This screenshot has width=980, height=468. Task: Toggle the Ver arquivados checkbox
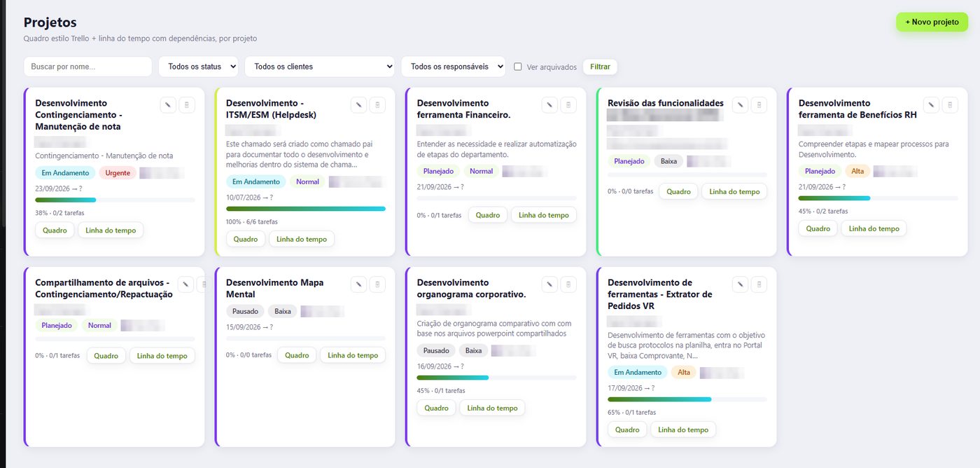[518, 67]
